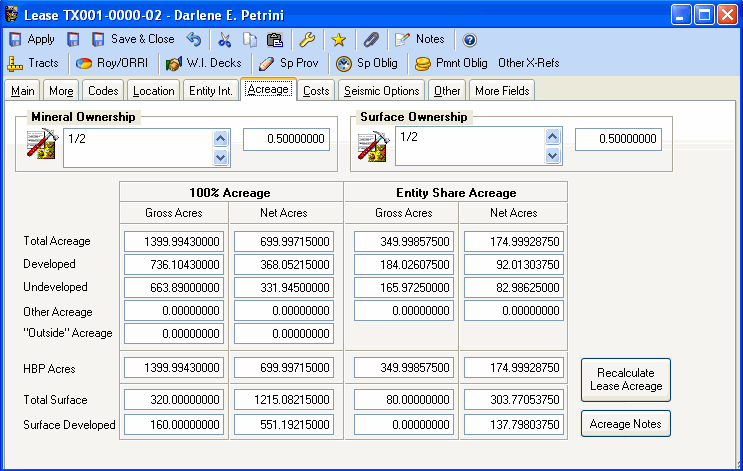This screenshot has height=471, width=743.
Task: Click the undo arrow icon
Action: coord(194,40)
